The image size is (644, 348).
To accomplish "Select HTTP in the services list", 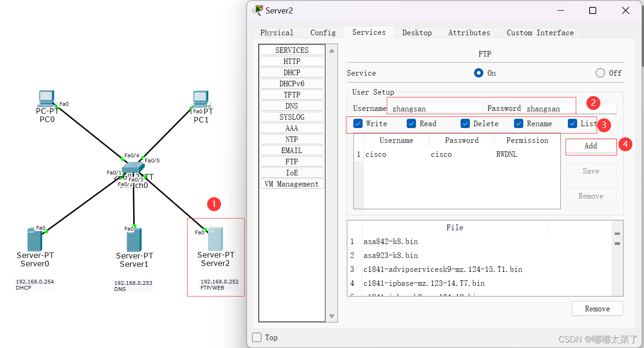I will tap(292, 61).
